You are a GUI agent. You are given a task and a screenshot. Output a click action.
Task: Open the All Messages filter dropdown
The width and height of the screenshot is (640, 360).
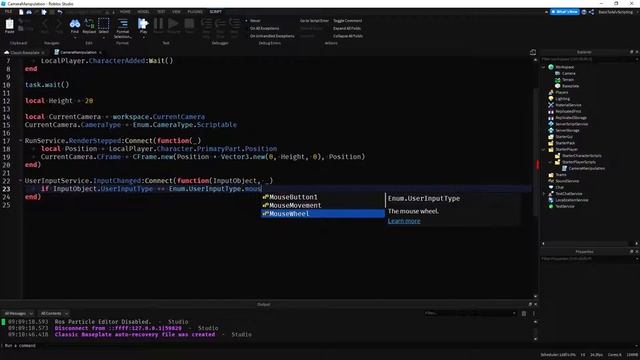click(18, 313)
